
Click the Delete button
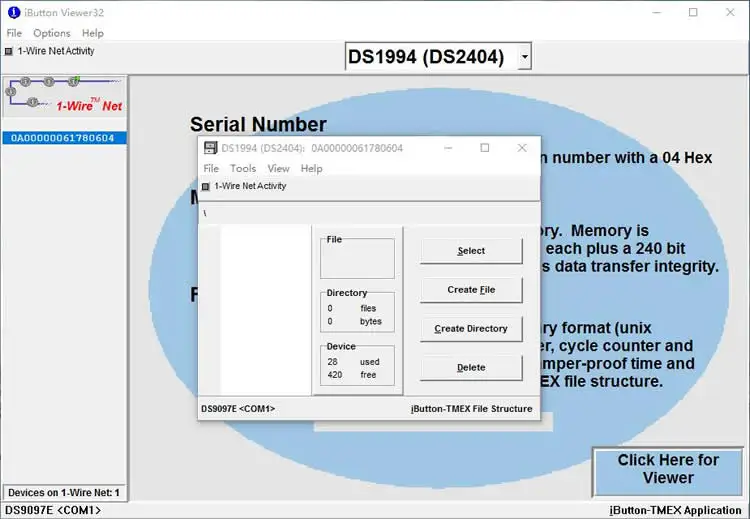coord(471,367)
